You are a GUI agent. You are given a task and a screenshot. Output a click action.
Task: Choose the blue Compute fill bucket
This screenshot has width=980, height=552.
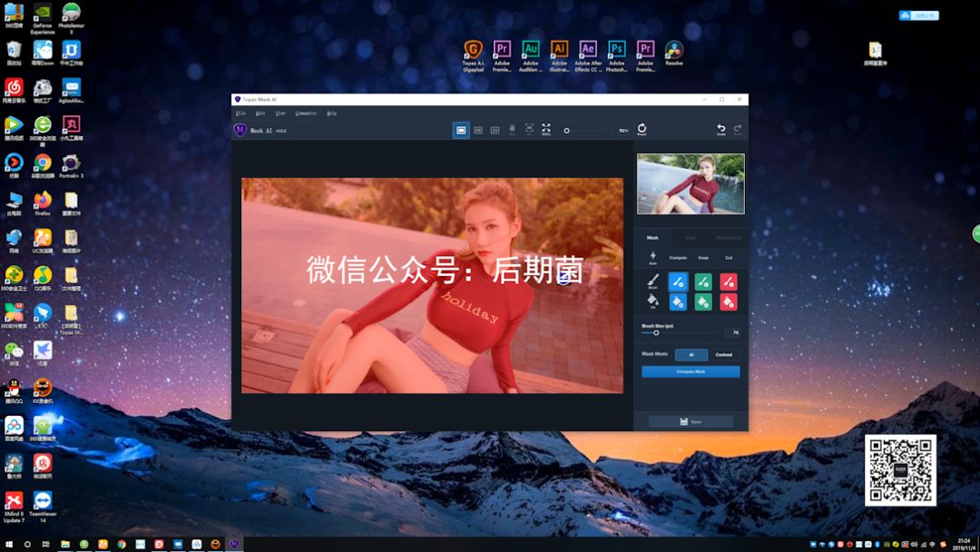coord(678,302)
